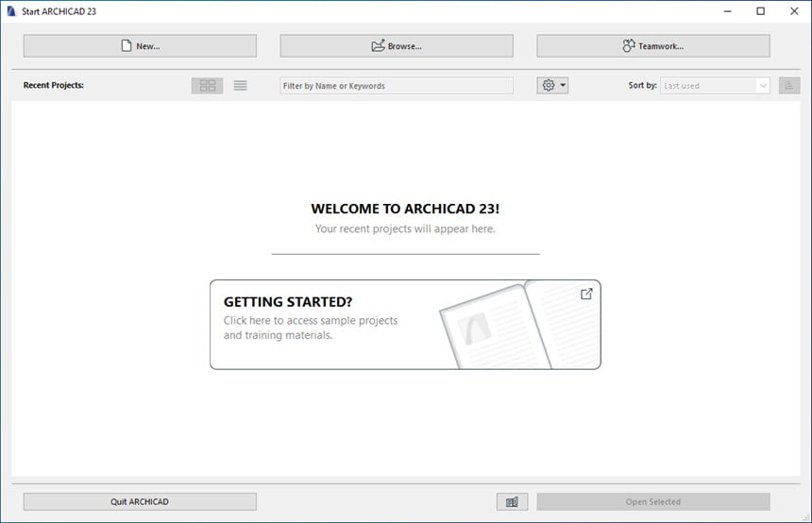812x523 pixels.
Task: Click the Open Selected button
Action: tap(653, 502)
